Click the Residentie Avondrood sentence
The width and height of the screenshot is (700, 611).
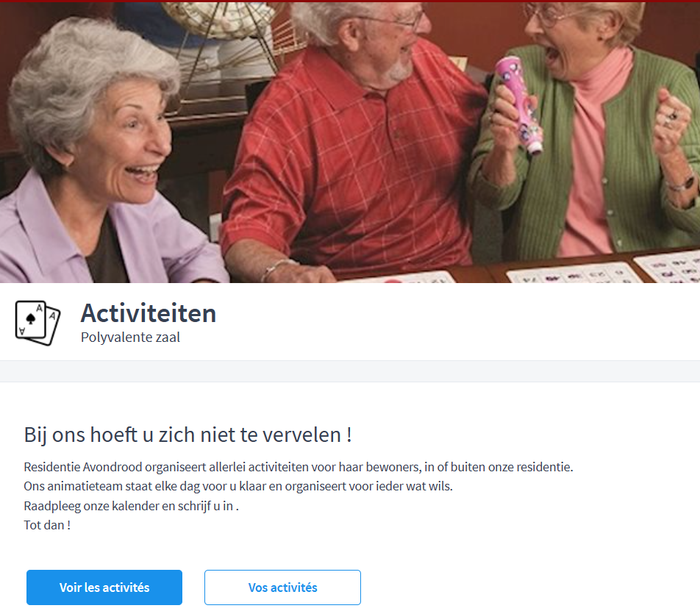tap(299, 468)
